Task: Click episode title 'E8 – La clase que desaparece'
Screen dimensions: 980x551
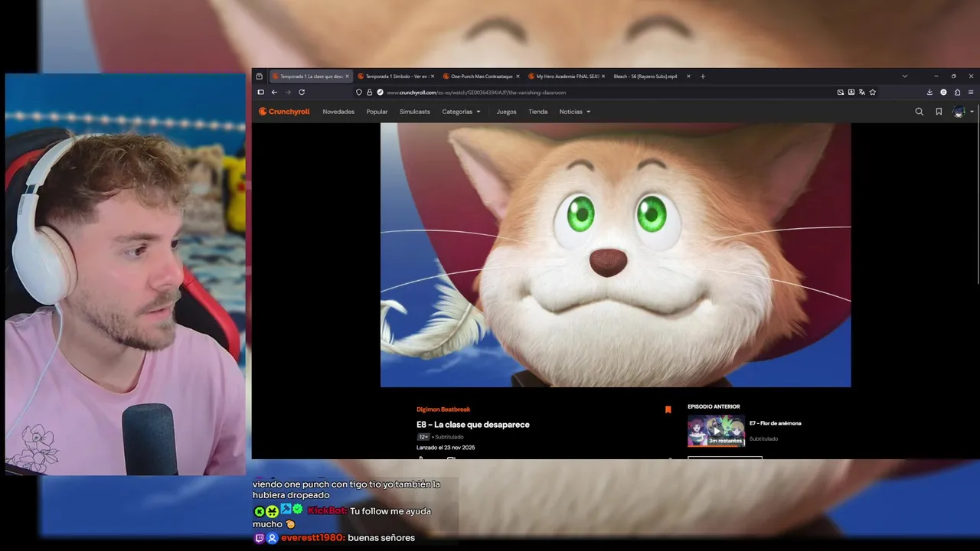Action: pos(473,424)
